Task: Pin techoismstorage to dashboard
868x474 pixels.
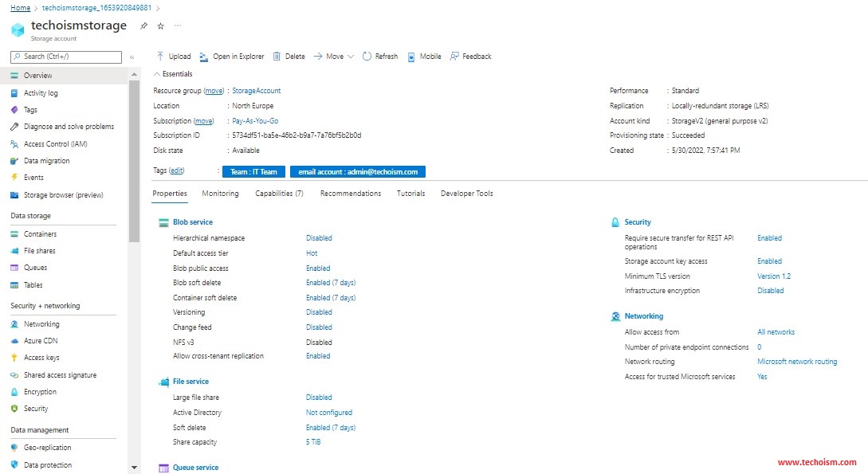Action: pyautogui.click(x=144, y=26)
